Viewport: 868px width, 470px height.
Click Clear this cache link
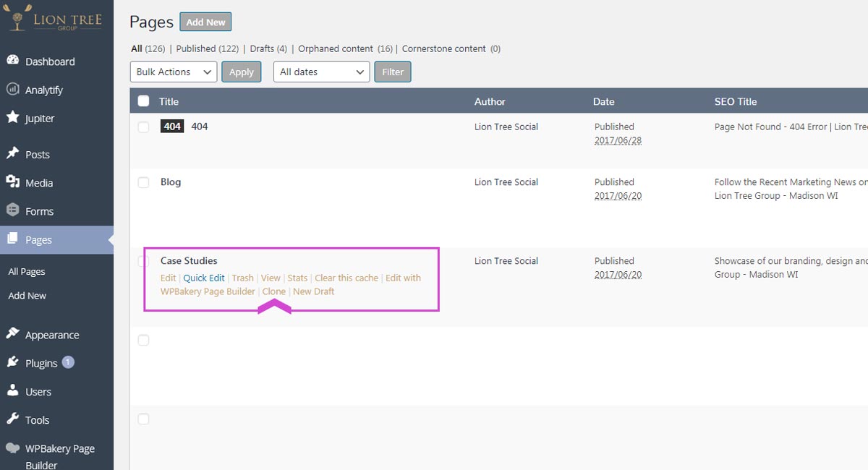(x=346, y=278)
